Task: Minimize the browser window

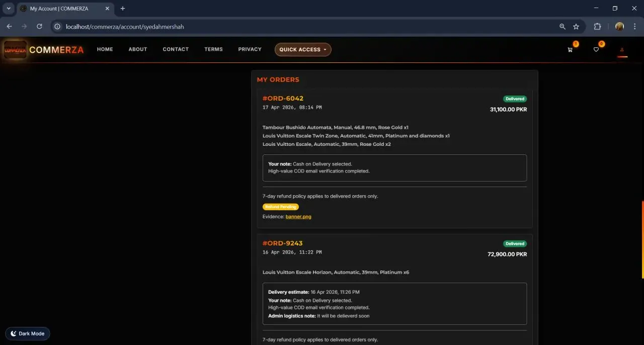Action: pos(596,9)
